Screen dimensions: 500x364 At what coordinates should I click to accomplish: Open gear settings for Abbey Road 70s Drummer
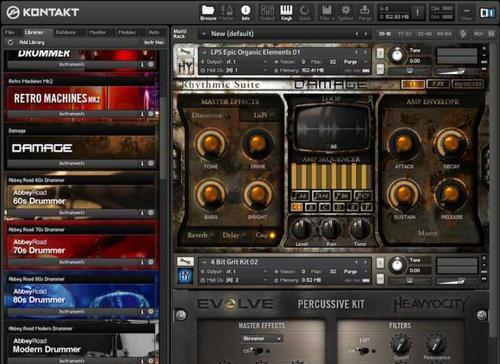coord(151,262)
